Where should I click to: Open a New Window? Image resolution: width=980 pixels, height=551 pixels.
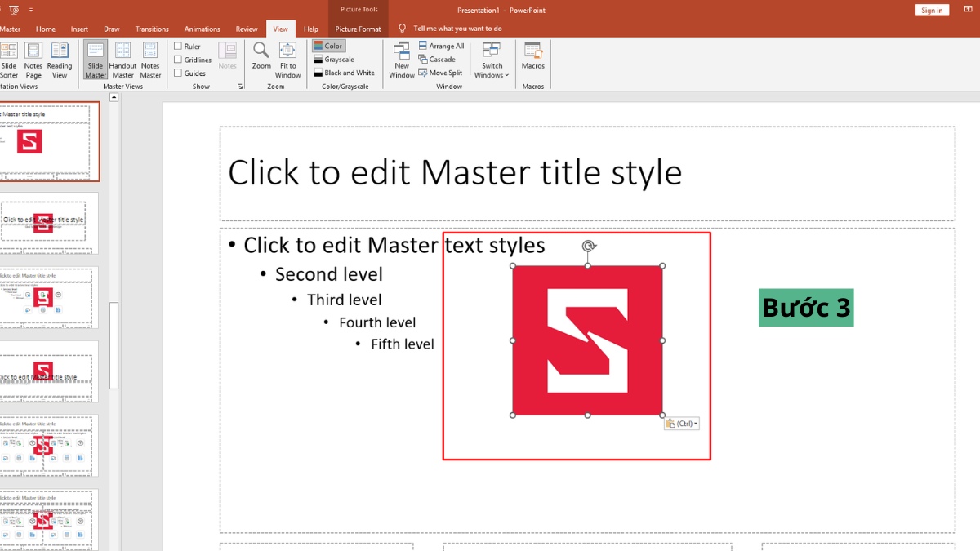coord(402,51)
